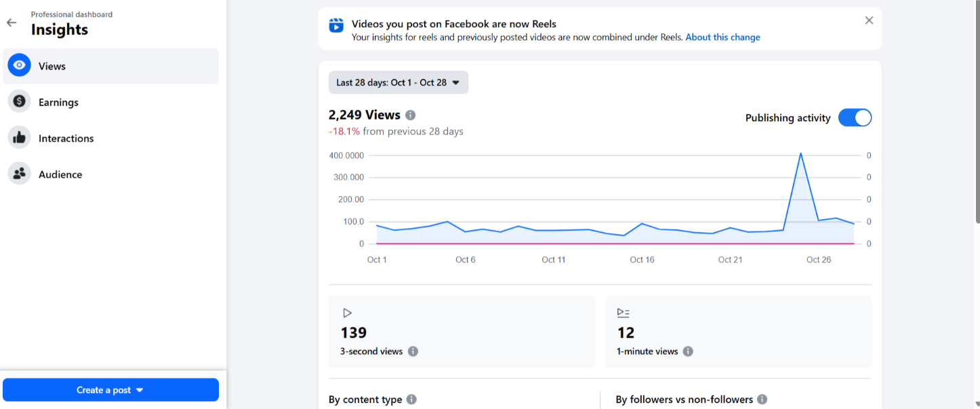
Task: Click the 100.0 y-axis label
Action: coord(353,222)
